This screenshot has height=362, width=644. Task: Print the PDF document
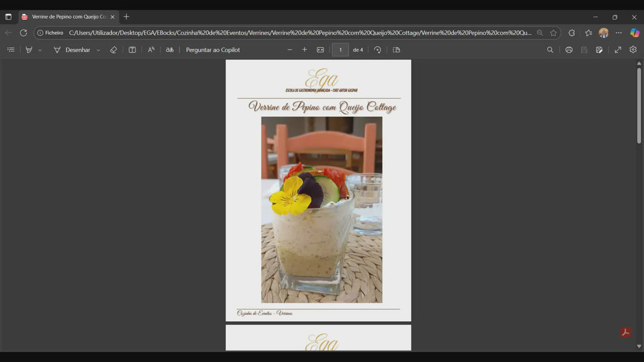pyautogui.click(x=569, y=50)
